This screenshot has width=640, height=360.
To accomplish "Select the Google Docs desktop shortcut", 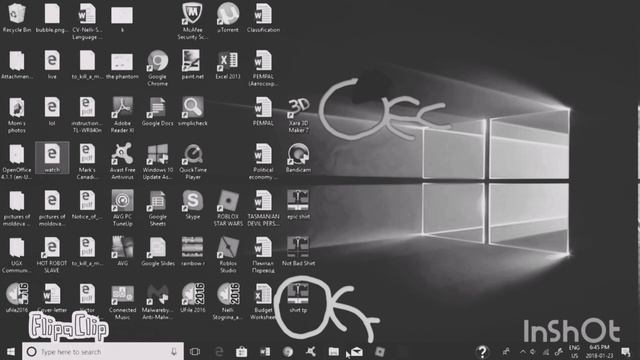I will click(x=158, y=111).
